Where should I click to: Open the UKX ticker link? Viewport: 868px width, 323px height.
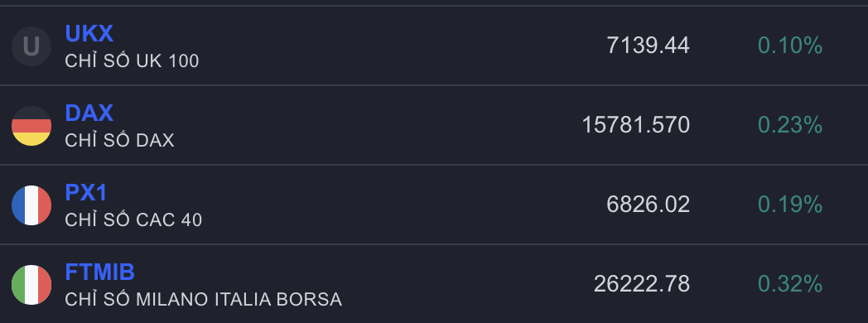point(89,34)
